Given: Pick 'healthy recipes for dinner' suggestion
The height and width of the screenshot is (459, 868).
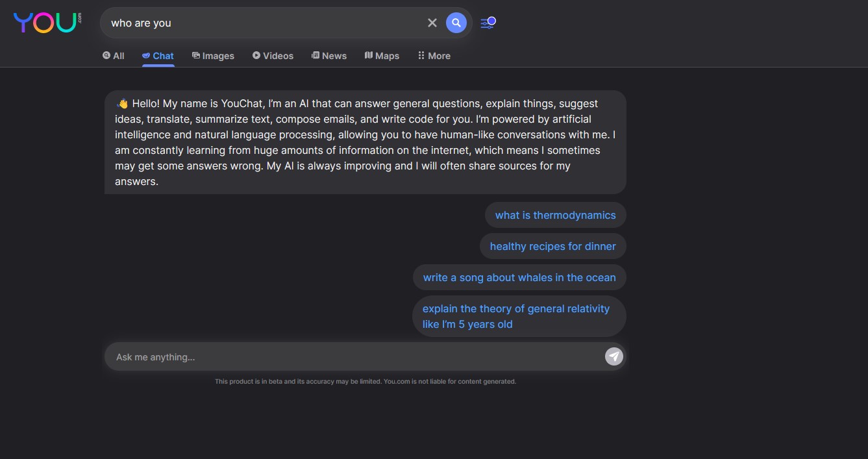Looking at the screenshot, I should [x=553, y=247].
